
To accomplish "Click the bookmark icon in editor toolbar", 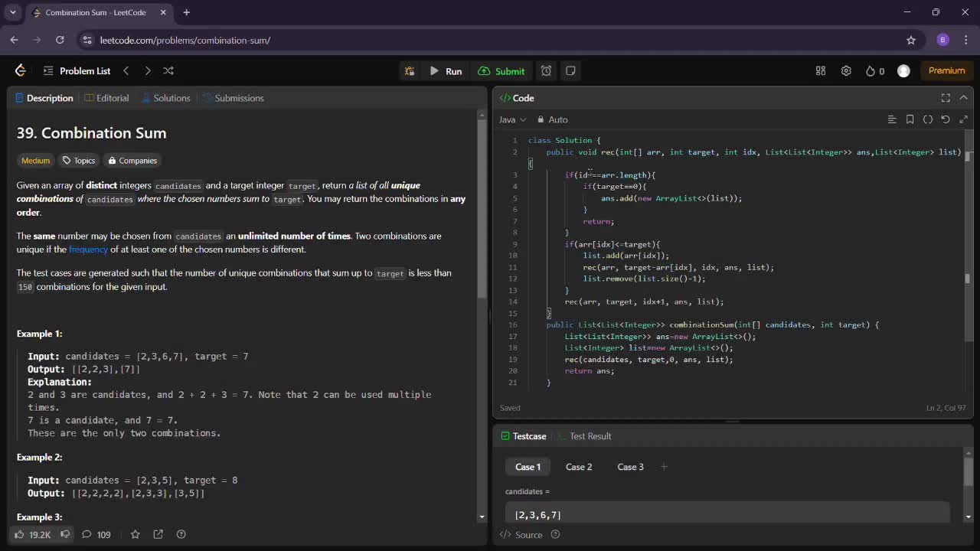I will [x=910, y=119].
